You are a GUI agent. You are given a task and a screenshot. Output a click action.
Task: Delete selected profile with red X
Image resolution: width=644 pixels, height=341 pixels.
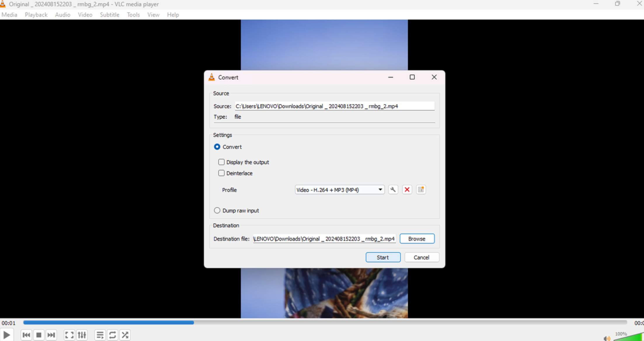[407, 190]
